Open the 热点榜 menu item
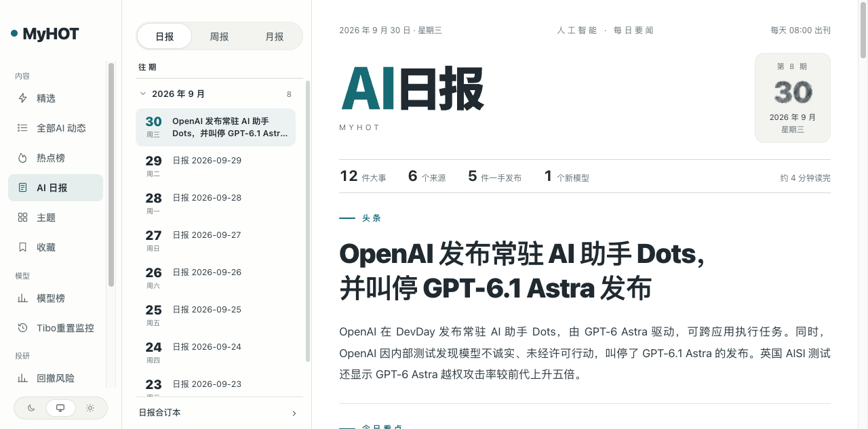The width and height of the screenshot is (868, 429). click(56, 158)
